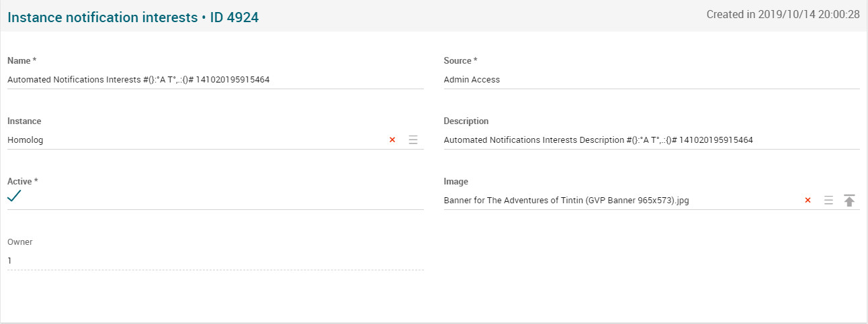This screenshot has width=868, height=324.
Task: Click the Created in date timestamp
Action: (x=783, y=15)
